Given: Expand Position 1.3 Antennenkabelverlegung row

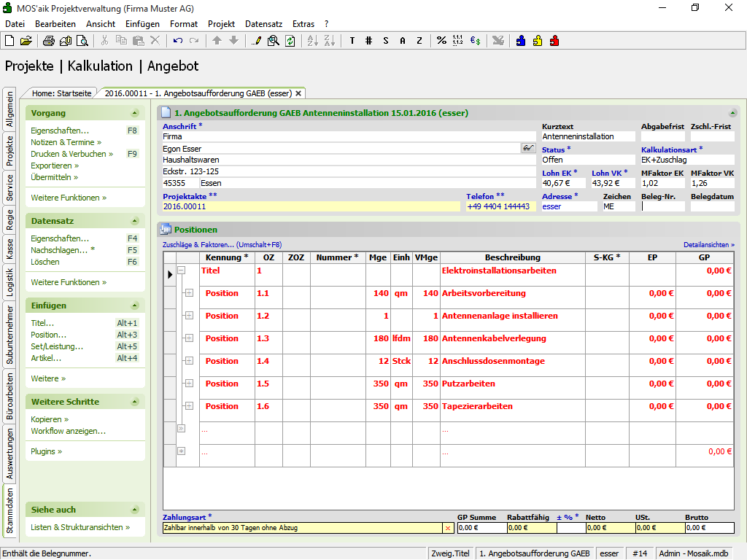Looking at the screenshot, I should point(188,338).
